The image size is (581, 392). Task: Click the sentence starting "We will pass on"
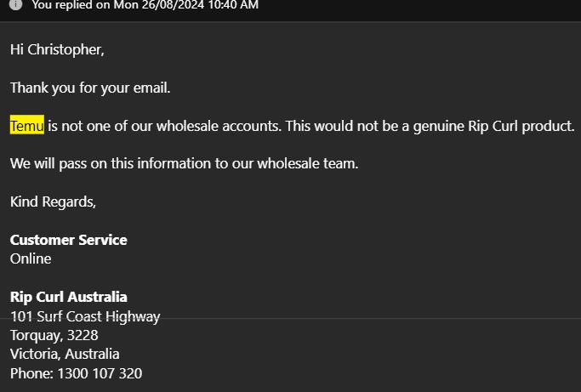tap(184, 164)
